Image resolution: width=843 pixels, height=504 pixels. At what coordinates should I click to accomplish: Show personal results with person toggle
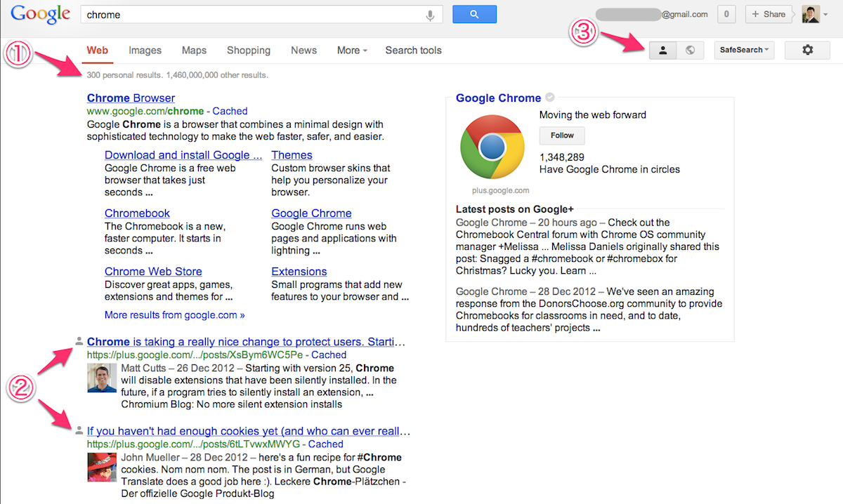pyautogui.click(x=662, y=50)
